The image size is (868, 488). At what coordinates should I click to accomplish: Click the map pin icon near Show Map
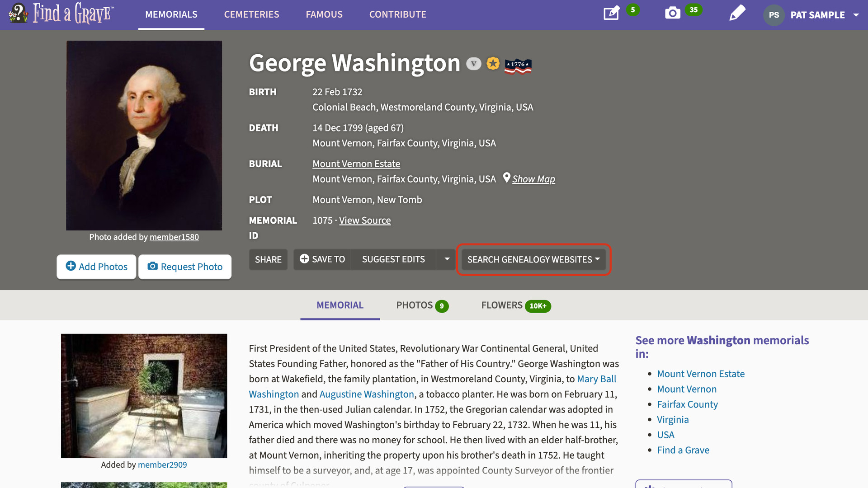507,178
